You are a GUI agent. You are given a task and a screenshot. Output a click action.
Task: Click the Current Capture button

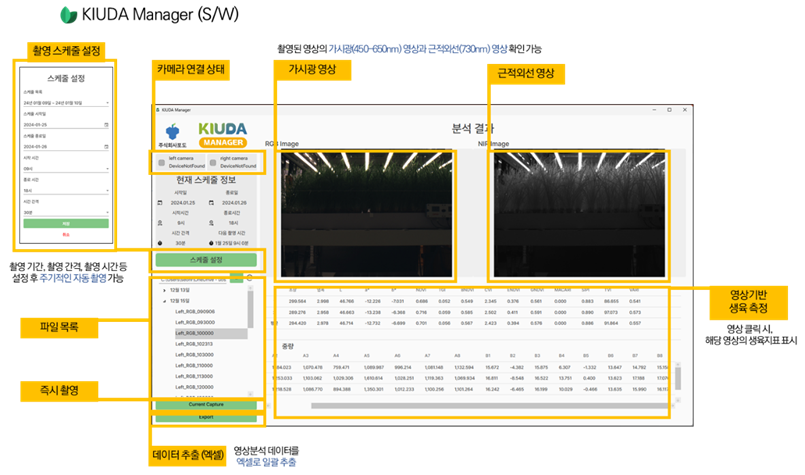click(206, 405)
